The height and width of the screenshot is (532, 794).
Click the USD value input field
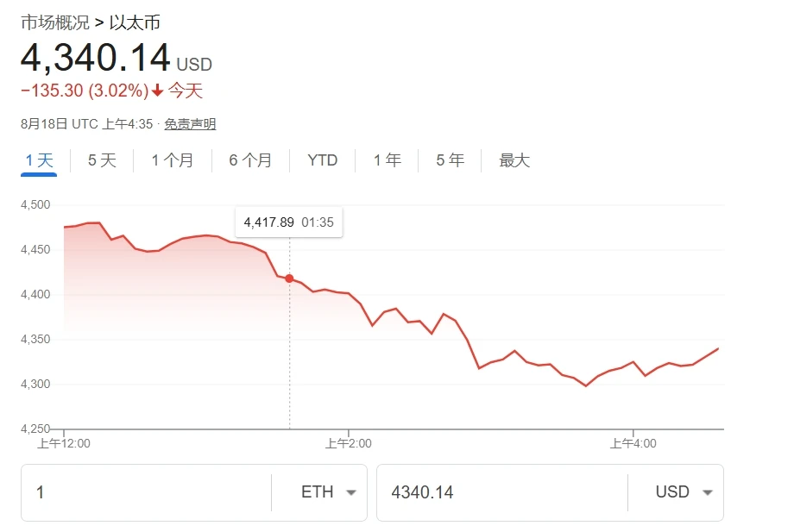[x=501, y=492]
